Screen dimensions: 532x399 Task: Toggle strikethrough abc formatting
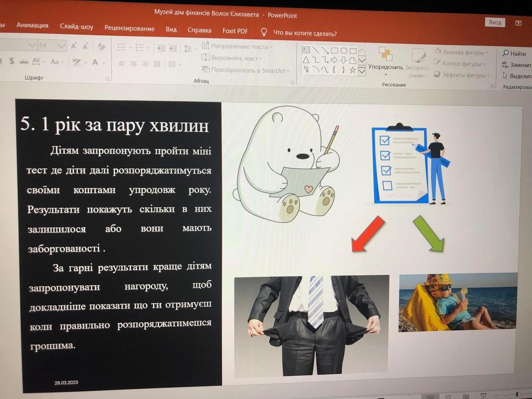pos(24,62)
